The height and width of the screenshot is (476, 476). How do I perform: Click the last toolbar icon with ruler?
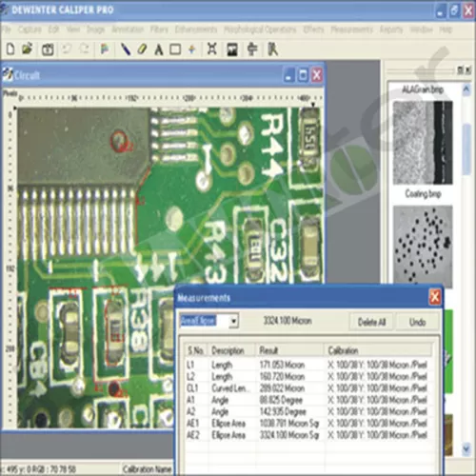(x=272, y=50)
